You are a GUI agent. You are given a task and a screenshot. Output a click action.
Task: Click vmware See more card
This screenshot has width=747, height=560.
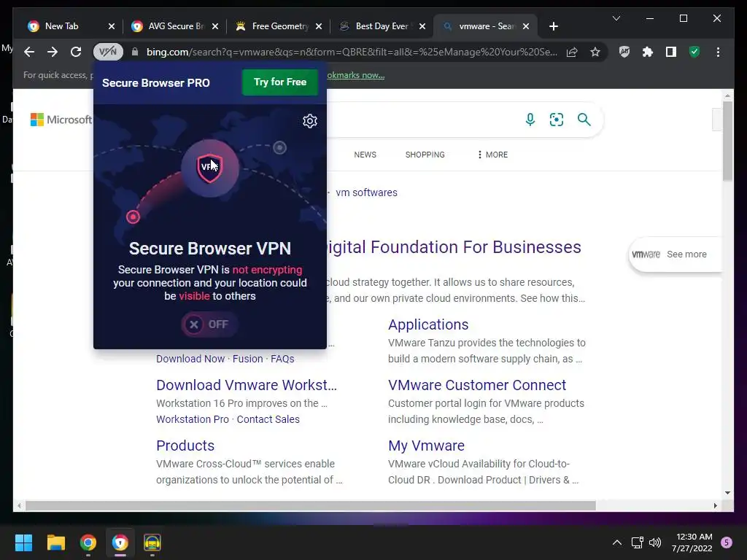675,254
